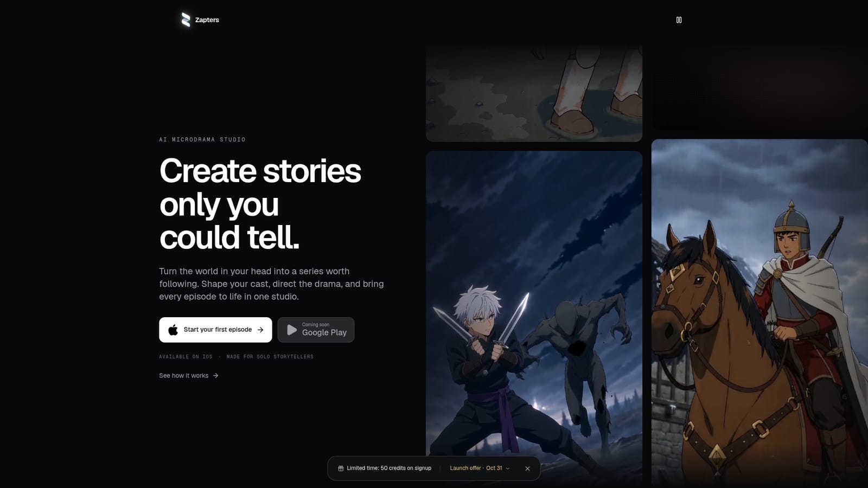Viewport: 868px width, 488px height.
Task: Open the white-haired swordsman artwork
Action: tap(534, 319)
